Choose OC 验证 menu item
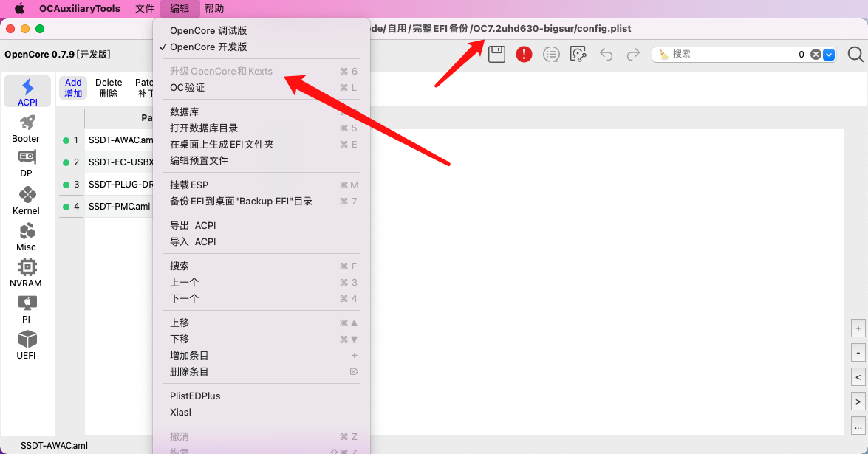This screenshot has width=868, height=454. click(262, 87)
